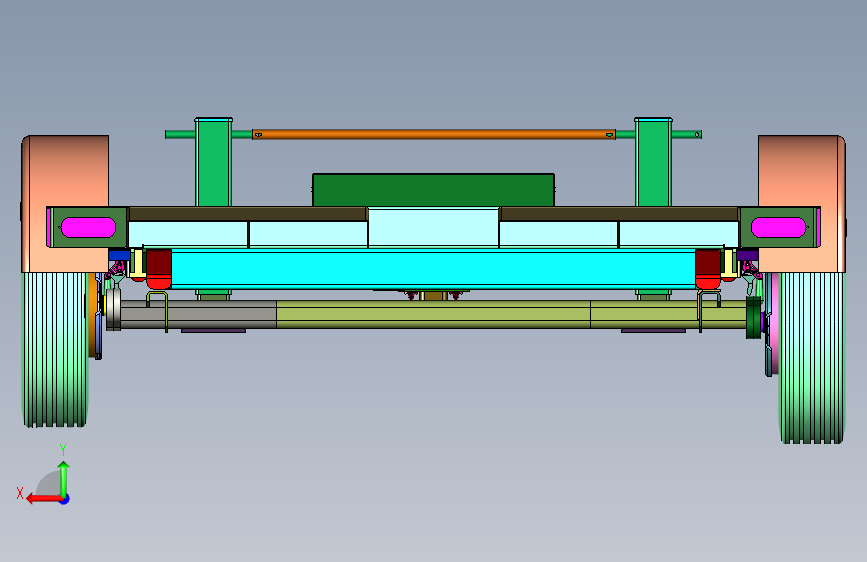Image resolution: width=867 pixels, height=562 pixels.
Task: Click the red X axis arrow of triad
Action: (43, 499)
